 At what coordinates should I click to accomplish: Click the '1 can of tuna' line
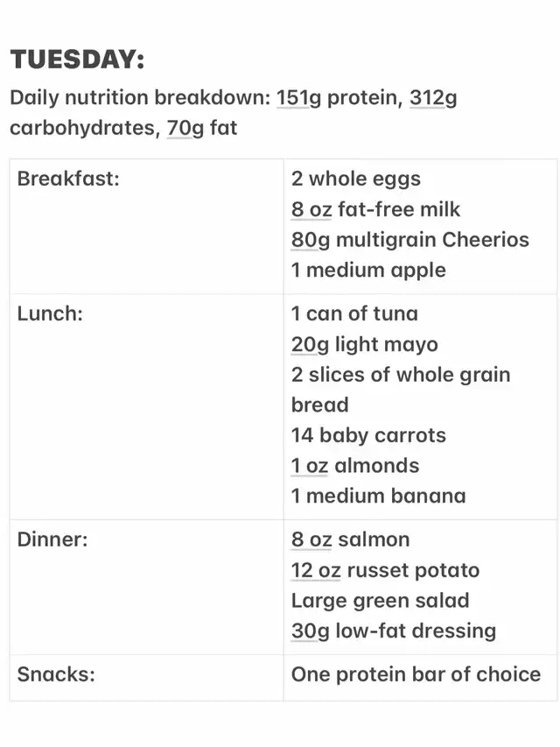(354, 314)
